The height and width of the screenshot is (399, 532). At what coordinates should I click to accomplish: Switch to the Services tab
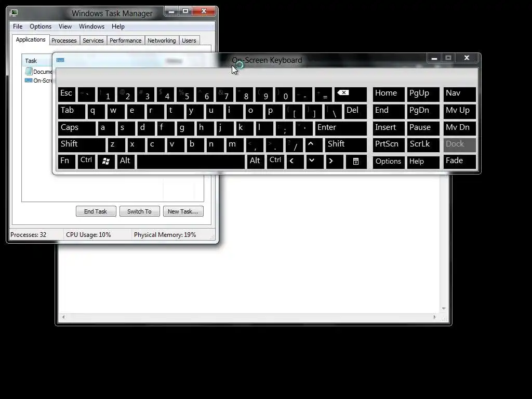94,41
